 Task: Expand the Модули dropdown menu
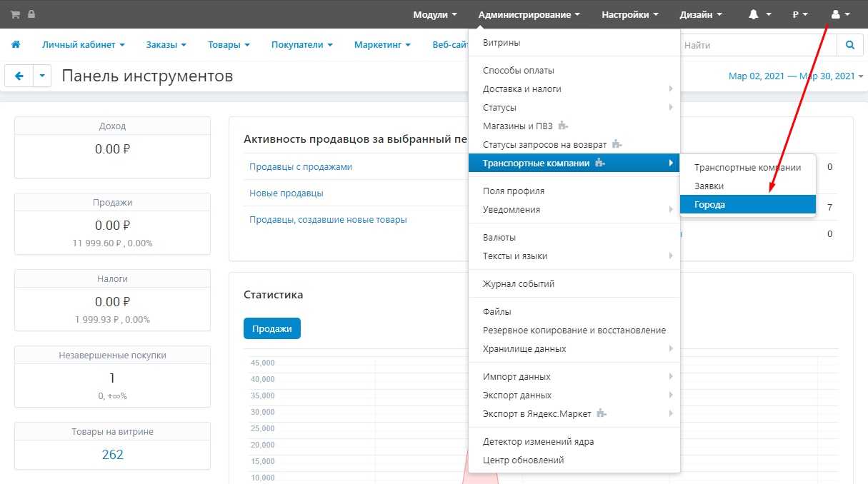(435, 14)
